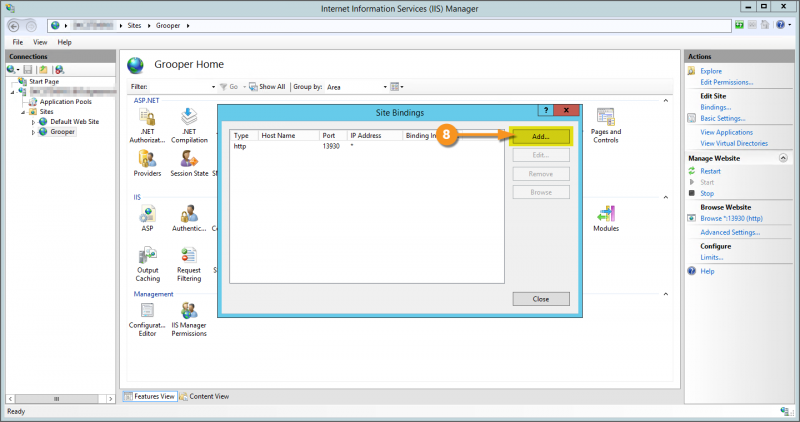Screen dimensions: 800x422
Task: Open the Configuration Editor icon
Action: (147, 310)
